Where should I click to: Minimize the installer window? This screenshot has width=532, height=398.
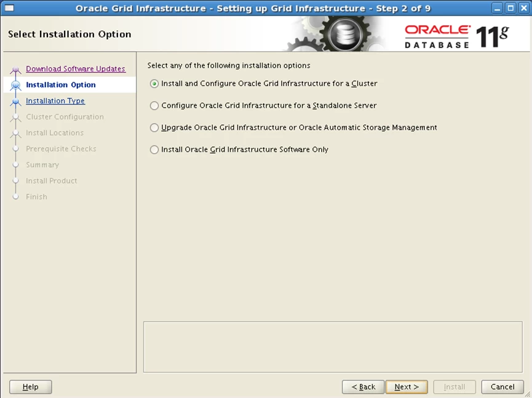click(x=498, y=8)
